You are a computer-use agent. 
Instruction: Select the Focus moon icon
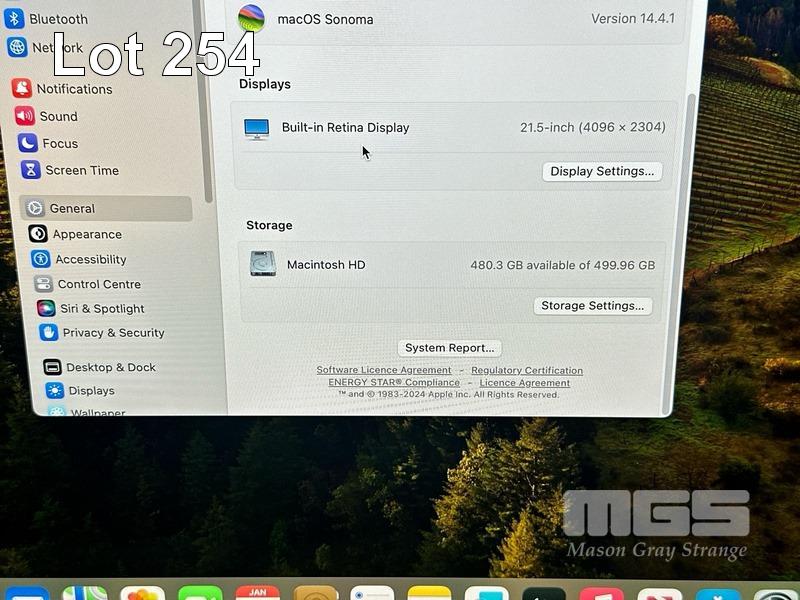[28, 143]
